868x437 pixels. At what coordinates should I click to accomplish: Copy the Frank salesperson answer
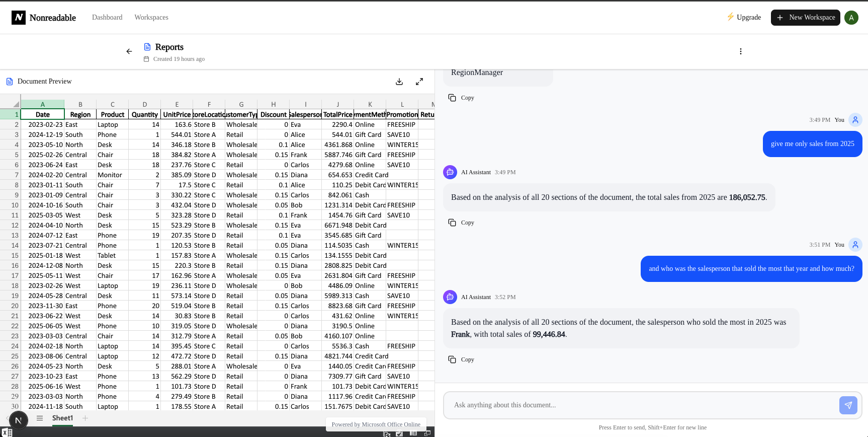[461, 359]
